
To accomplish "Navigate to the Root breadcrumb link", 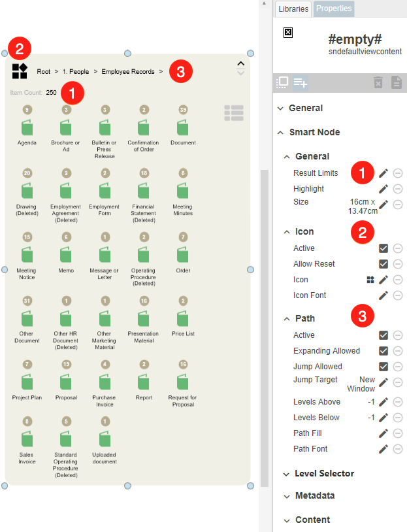I will [43, 72].
